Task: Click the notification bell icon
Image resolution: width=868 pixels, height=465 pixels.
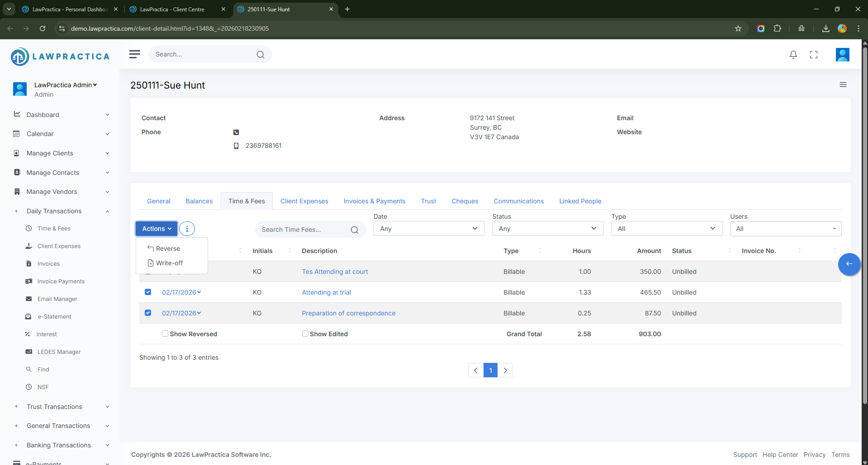Action: coord(793,55)
